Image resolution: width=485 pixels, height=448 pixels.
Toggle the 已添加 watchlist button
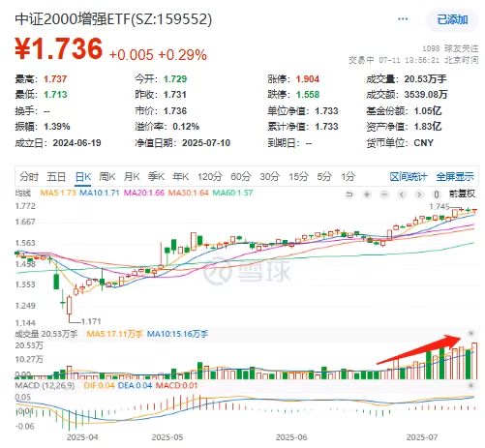coord(452,19)
